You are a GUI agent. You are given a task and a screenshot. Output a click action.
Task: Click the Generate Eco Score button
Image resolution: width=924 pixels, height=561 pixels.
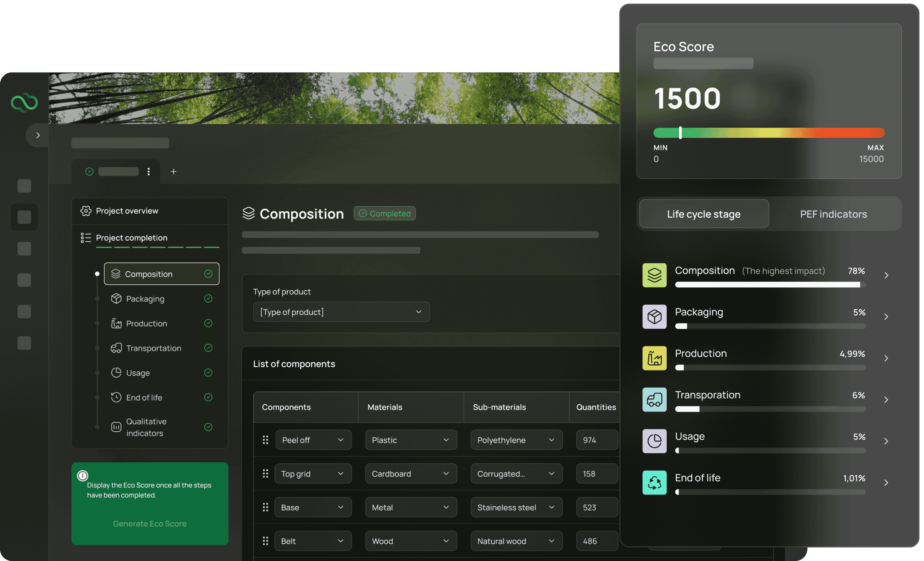click(150, 523)
